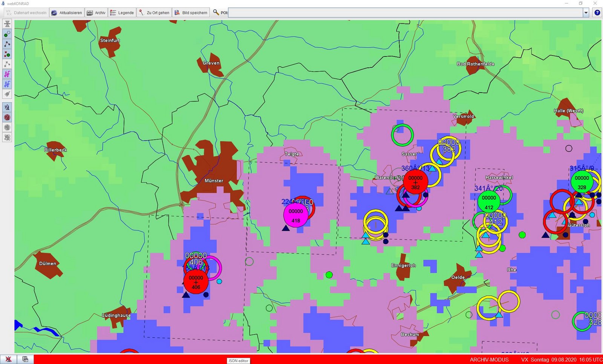Viewport: 603px width, 364px height.
Task: Click the Ennigerloh town label
Action: click(x=404, y=265)
